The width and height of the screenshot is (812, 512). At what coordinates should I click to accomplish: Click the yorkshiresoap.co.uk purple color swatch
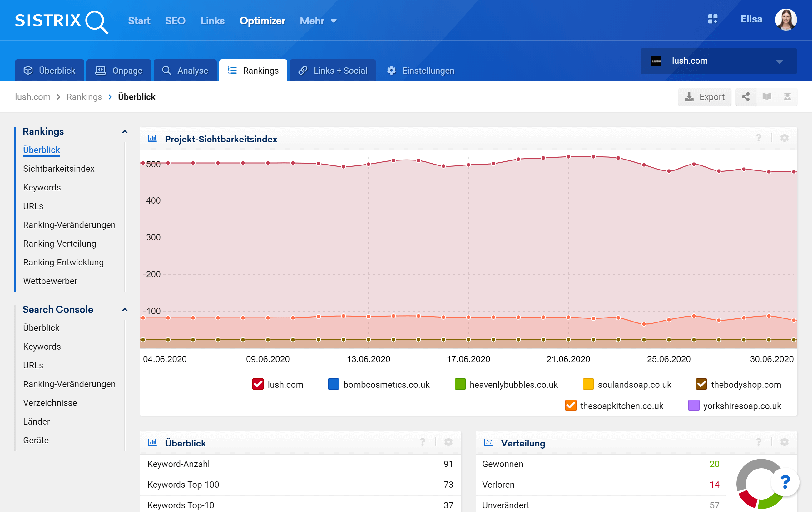pyautogui.click(x=693, y=406)
